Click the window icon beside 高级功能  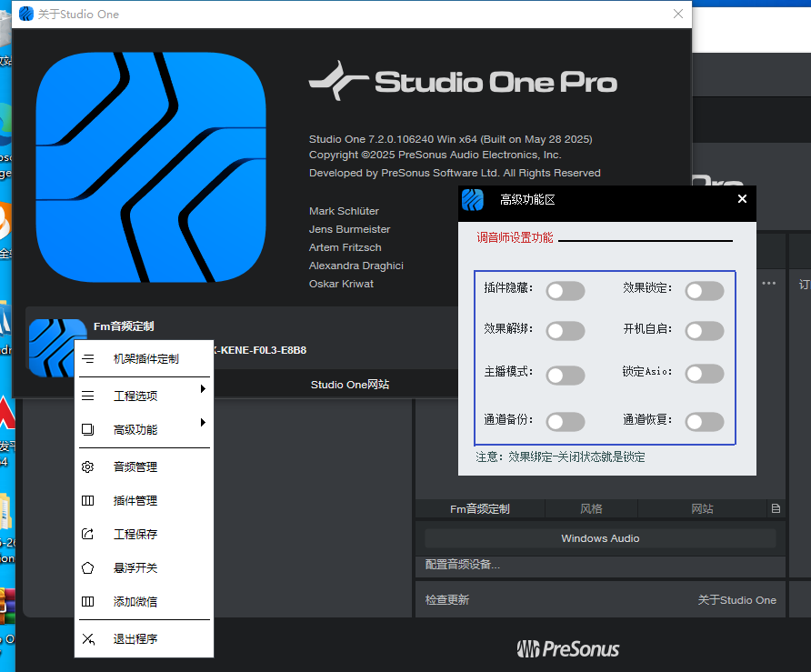pos(88,429)
